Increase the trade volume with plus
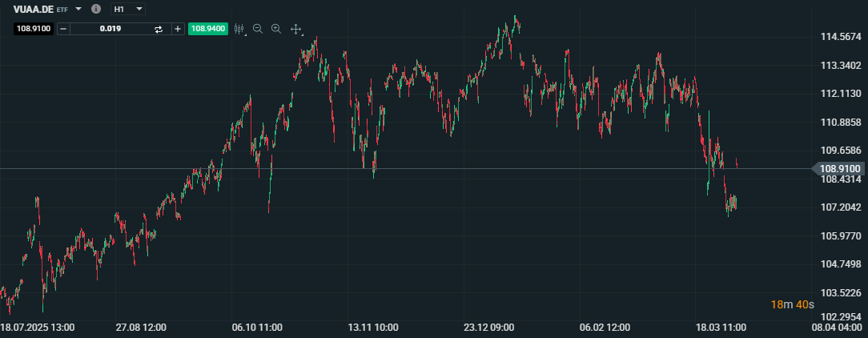The width and height of the screenshot is (868, 338). click(x=178, y=29)
